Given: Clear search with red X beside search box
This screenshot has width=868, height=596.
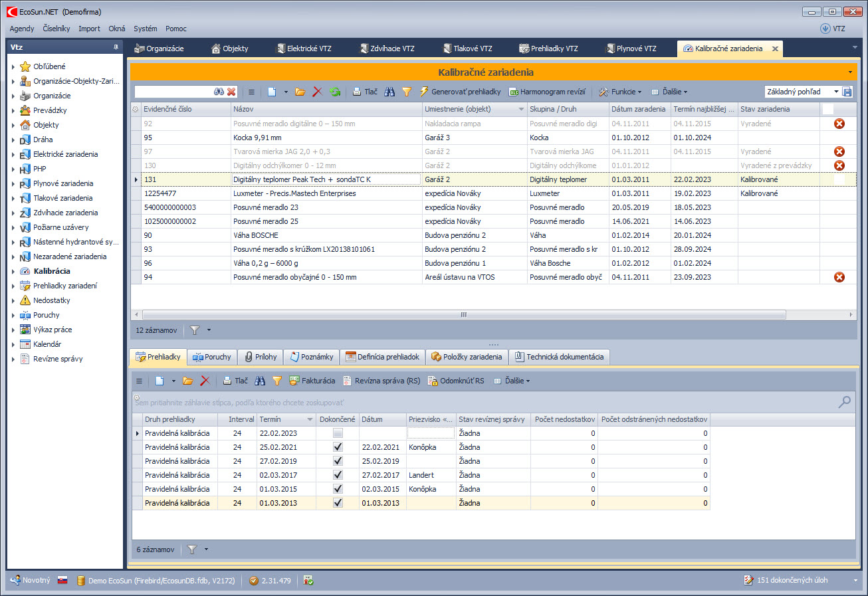Looking at the screenshot, I should (x=231, y=92).
